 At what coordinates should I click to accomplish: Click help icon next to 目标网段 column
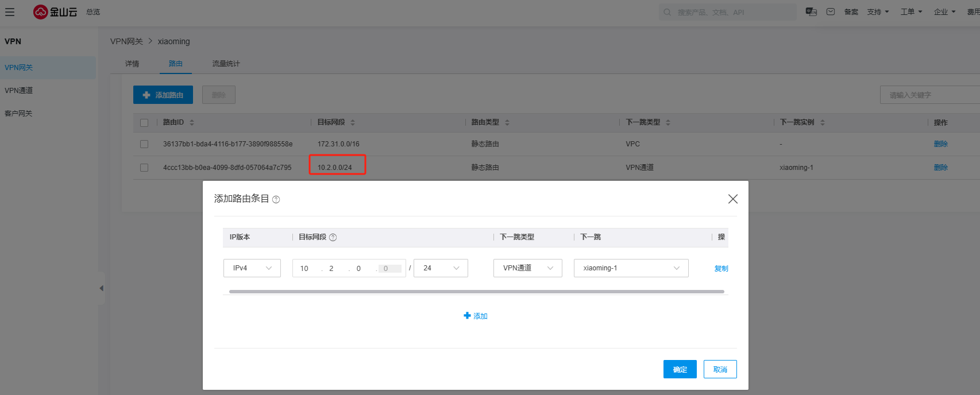333,237
